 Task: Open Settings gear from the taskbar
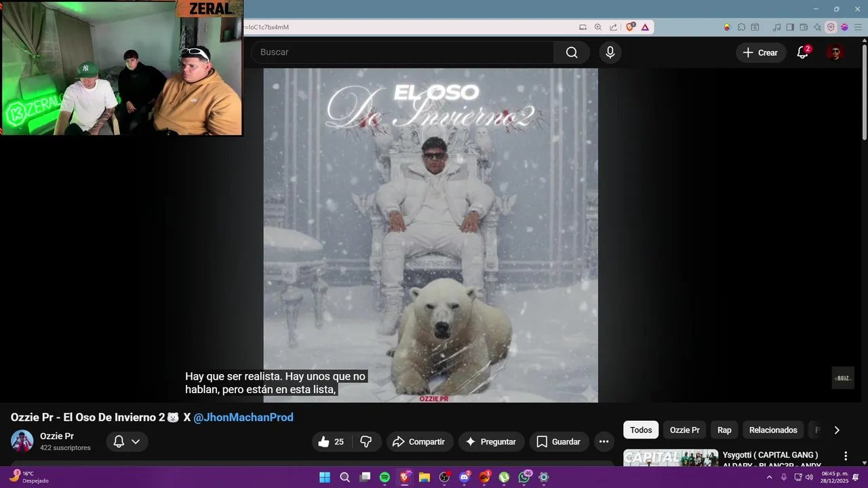[x=544, y=477]
